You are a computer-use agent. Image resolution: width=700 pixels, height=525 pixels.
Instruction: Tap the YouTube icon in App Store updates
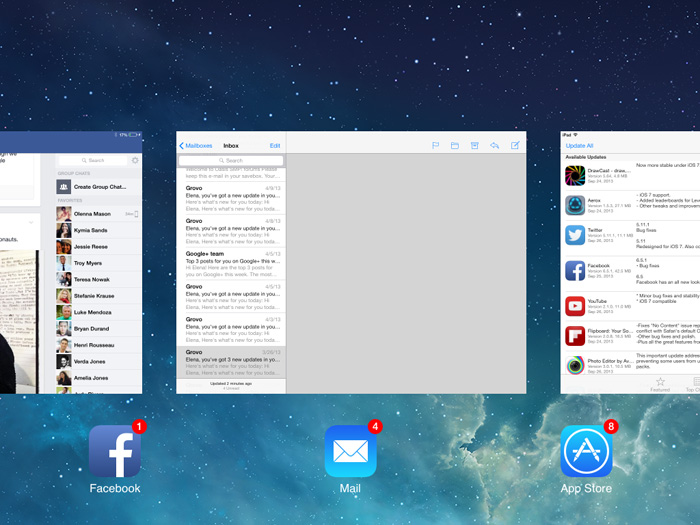[575, 306]
